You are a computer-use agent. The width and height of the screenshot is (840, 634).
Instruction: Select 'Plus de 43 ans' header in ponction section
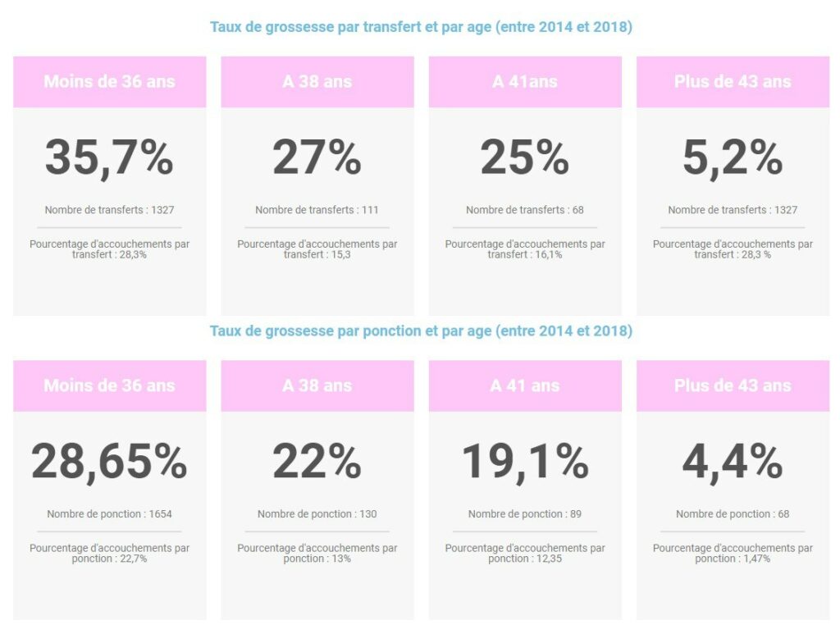[733, 385]
